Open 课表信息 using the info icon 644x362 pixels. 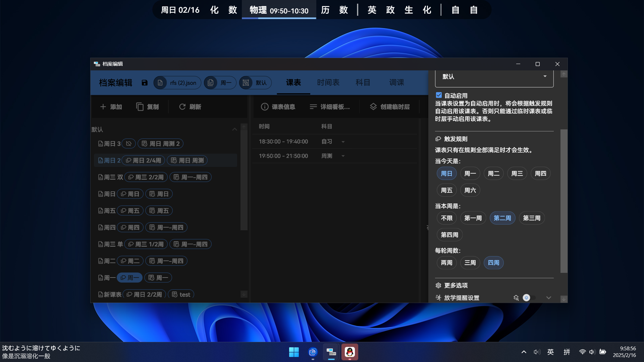(x=265, y=107)
